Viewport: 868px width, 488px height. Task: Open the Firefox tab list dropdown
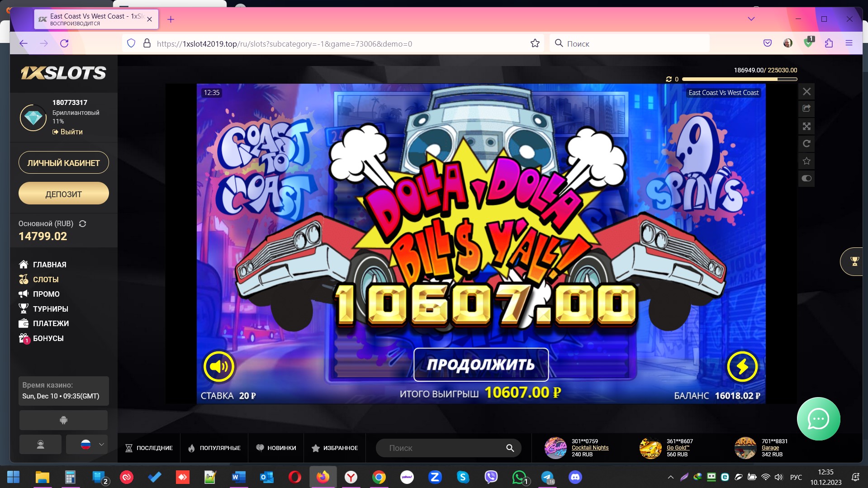[751, 19]
